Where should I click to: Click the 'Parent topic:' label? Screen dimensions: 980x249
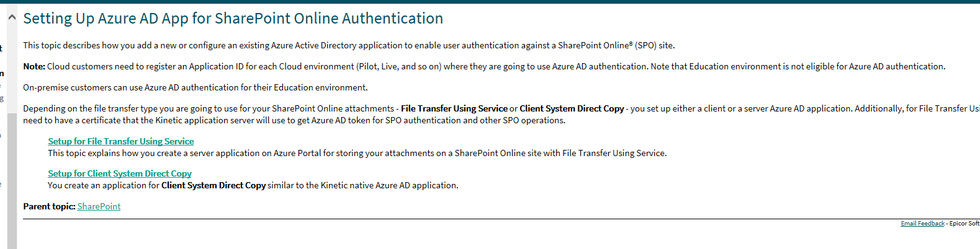tap(49, 206)
